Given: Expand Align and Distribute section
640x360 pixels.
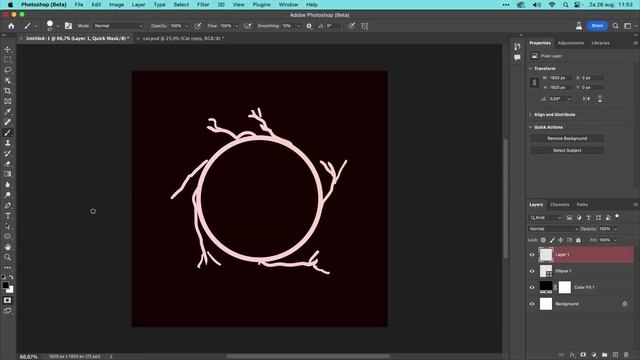Looking at the screenshot, I should click(531, 115).
